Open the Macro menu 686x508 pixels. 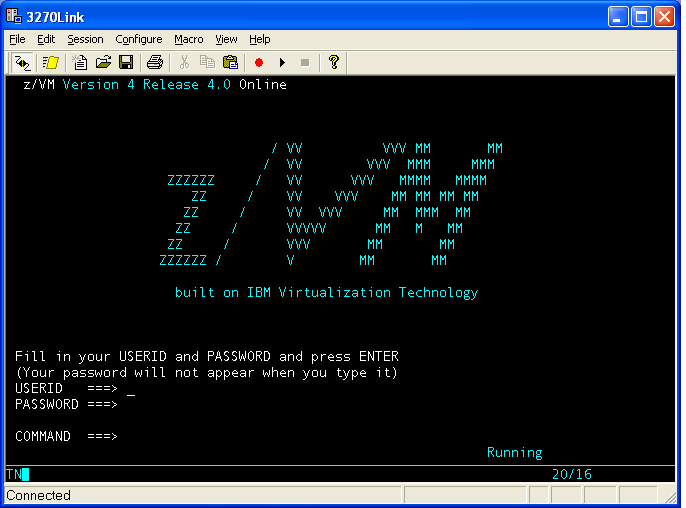[x=189, y=39]
